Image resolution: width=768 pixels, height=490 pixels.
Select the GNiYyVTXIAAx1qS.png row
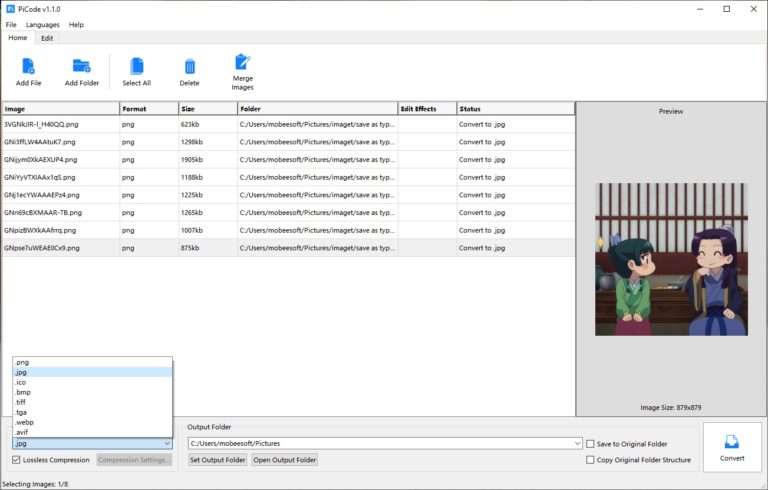[x=60, y=177]
